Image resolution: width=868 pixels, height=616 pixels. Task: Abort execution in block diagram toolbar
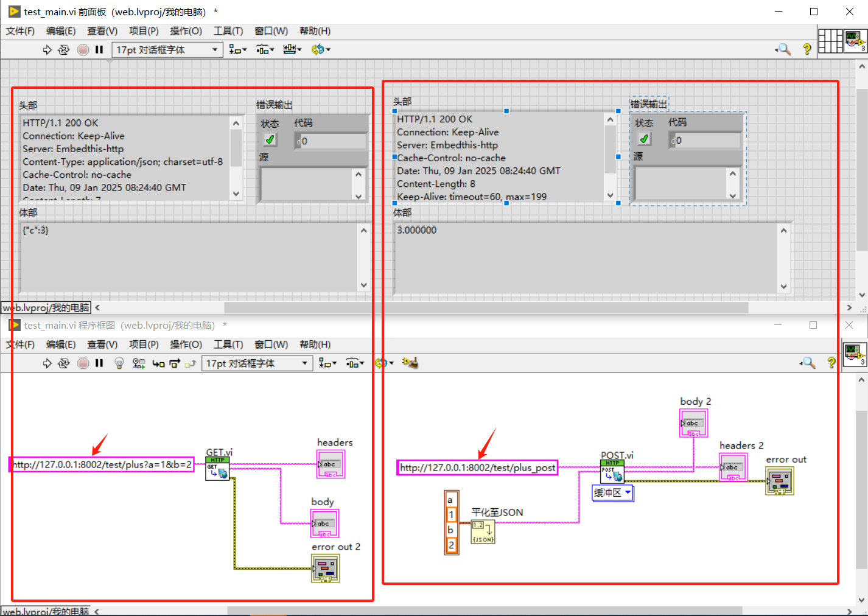coord(83,363)
